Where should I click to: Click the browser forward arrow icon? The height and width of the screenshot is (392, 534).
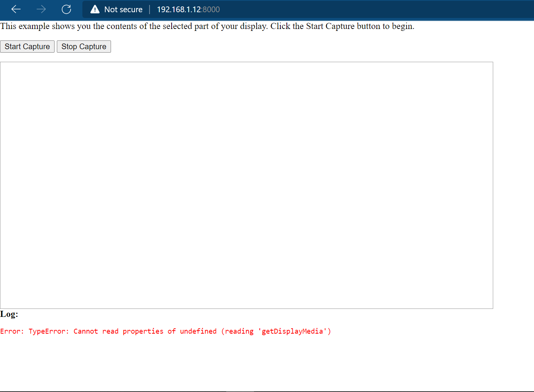coord(41,9)
